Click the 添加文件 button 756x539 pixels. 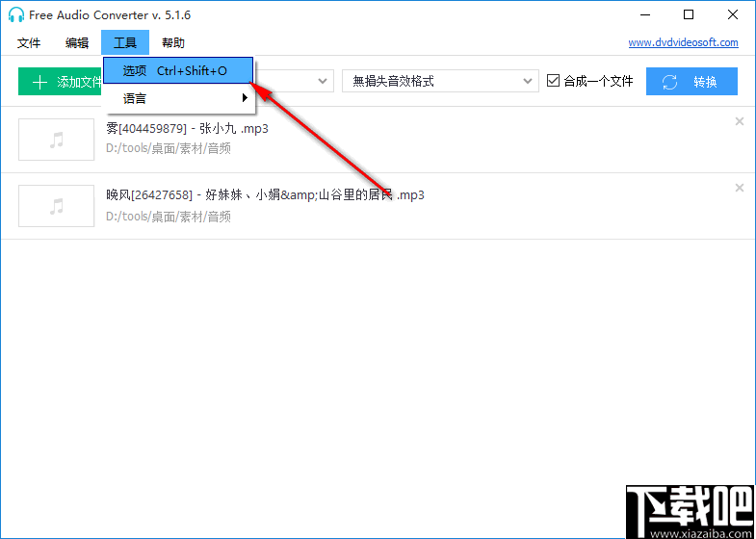coord(60,82)
